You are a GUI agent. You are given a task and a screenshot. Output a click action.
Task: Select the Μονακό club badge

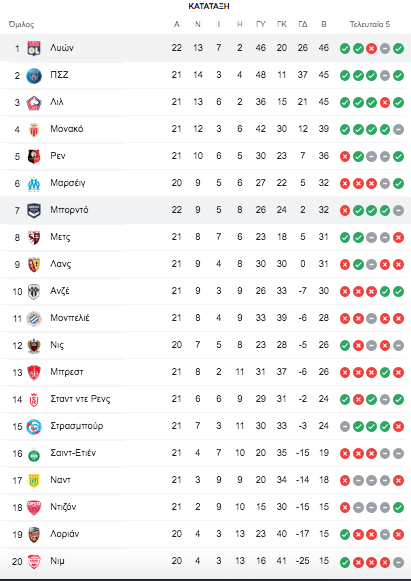click(x=34, y=129)
